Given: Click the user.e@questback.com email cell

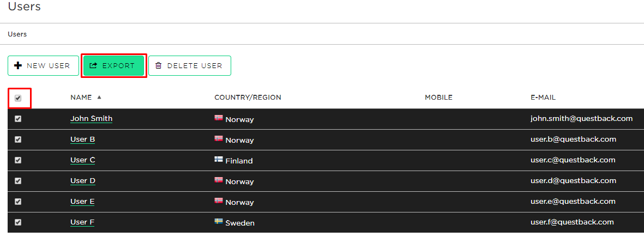Looking at the screenshot, I should [573, 202].
